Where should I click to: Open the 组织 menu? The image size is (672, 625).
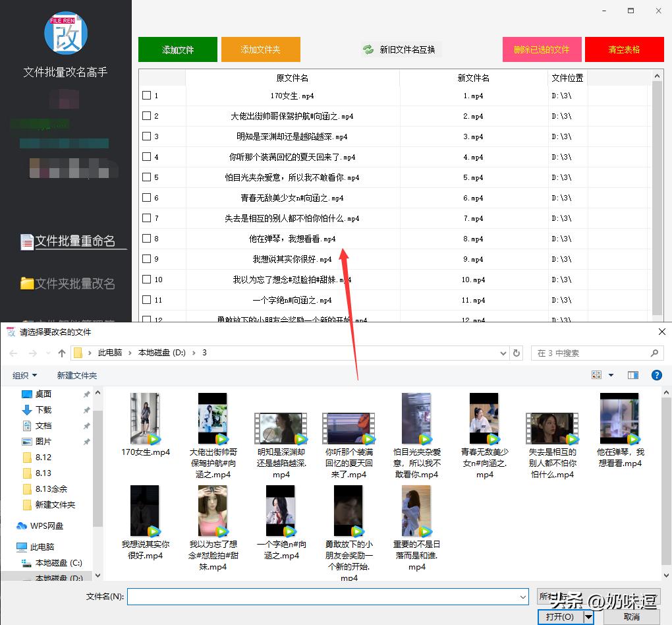[24, 374]
